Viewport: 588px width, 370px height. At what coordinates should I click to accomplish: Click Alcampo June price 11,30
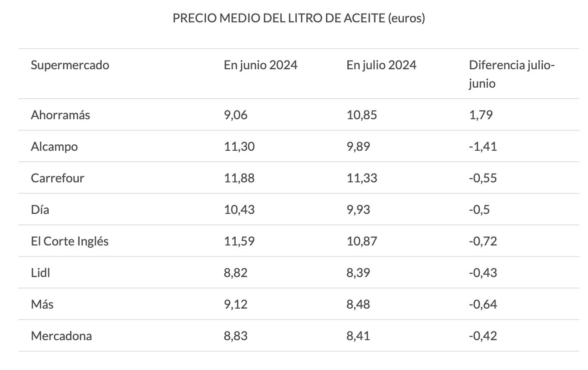pos(239,146)
